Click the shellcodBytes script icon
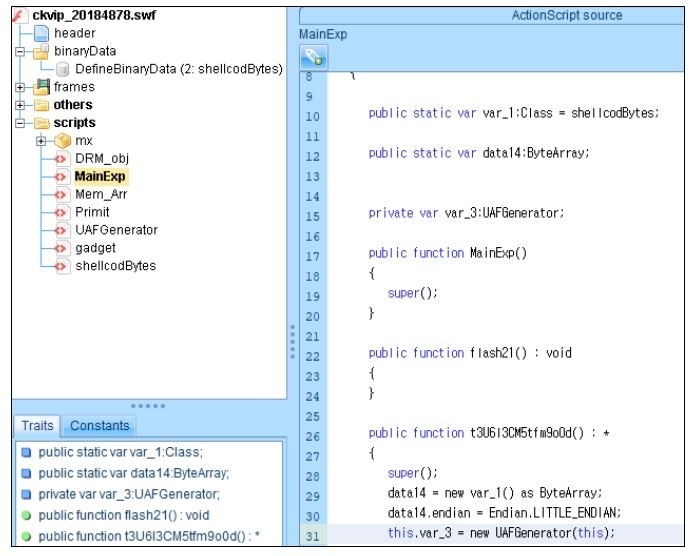 [61, 266]
